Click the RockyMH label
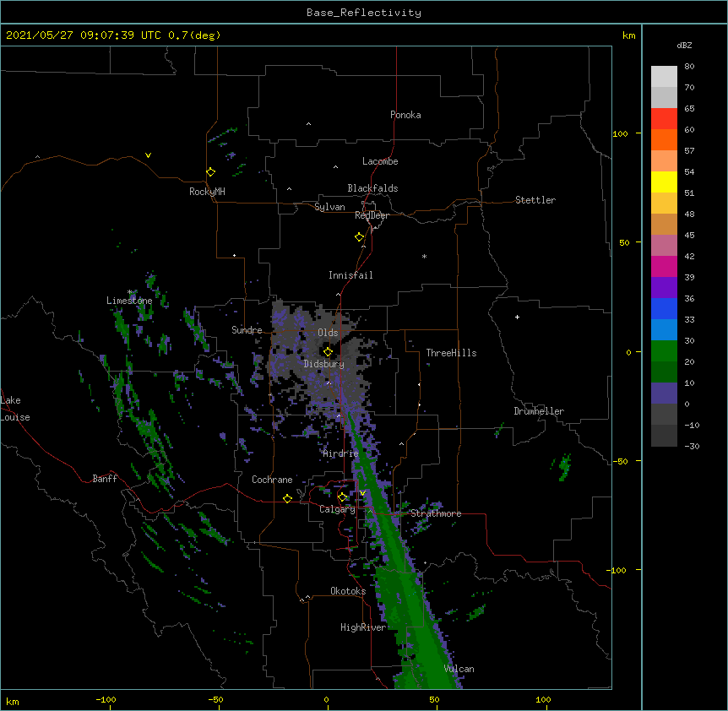This screenshot has width=728, height=711. (x=207, y=192)
